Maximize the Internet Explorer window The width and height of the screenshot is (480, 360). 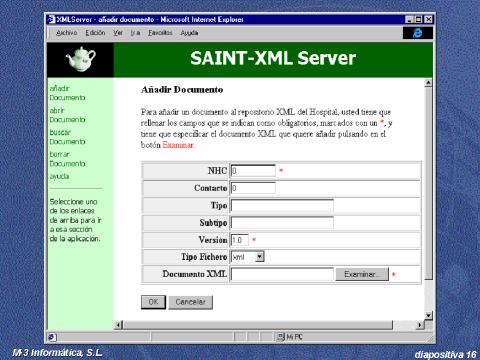tap(418, 19)
